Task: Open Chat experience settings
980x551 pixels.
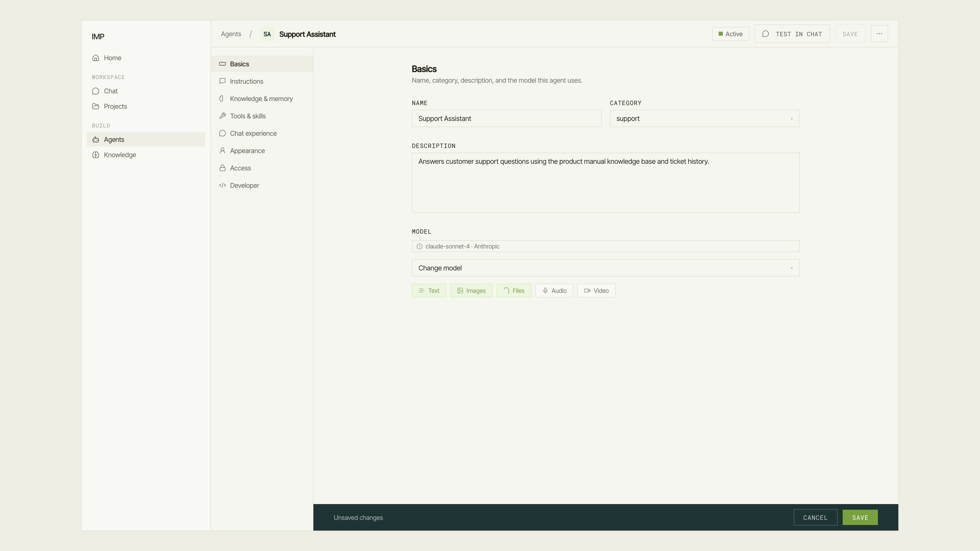Action: (x=262, y=133)
